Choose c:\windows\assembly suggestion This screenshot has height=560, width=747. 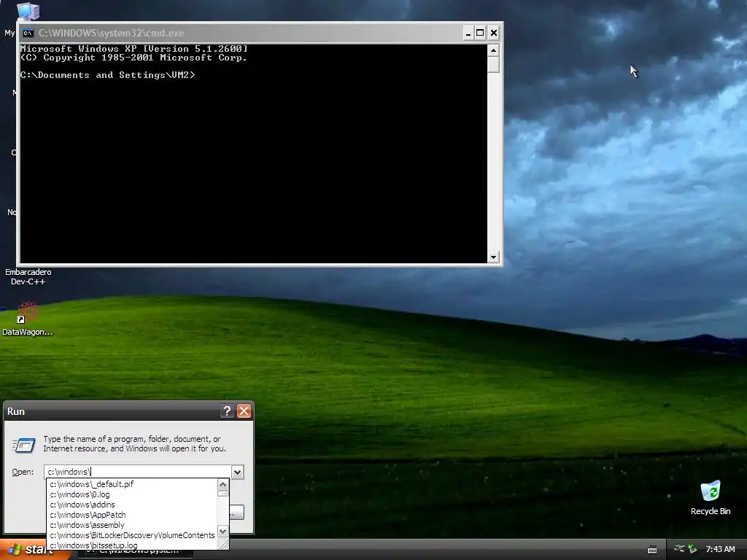coord(131,525)
